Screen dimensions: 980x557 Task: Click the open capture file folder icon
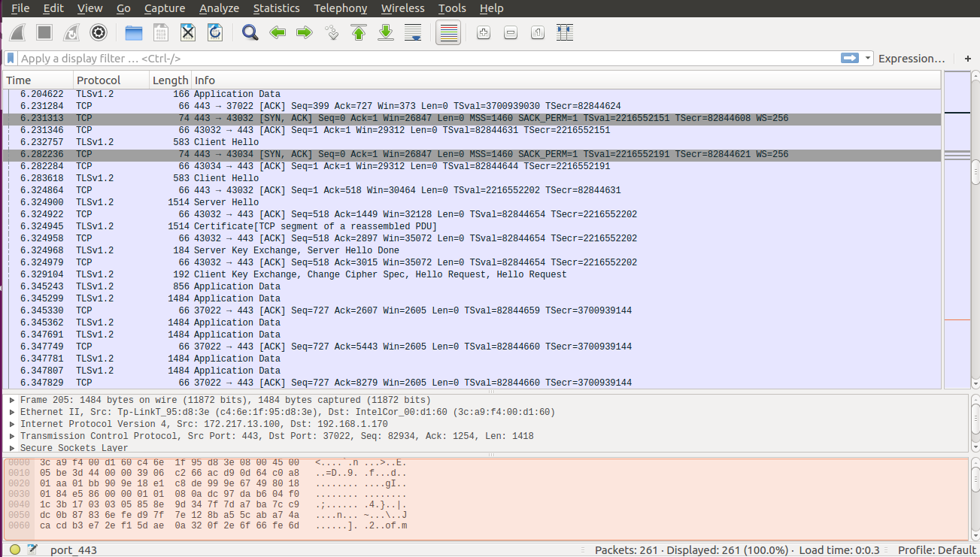click(x=134, y=32)
